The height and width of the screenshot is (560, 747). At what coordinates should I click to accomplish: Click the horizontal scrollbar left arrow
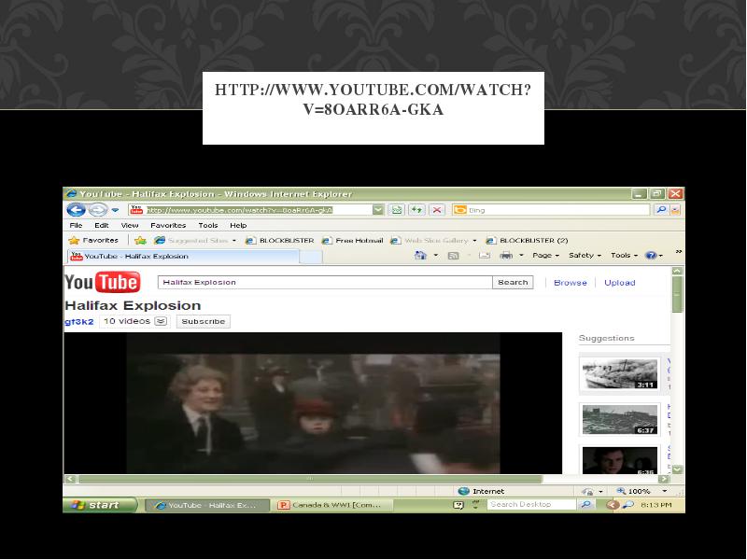[x=71, y=479]
